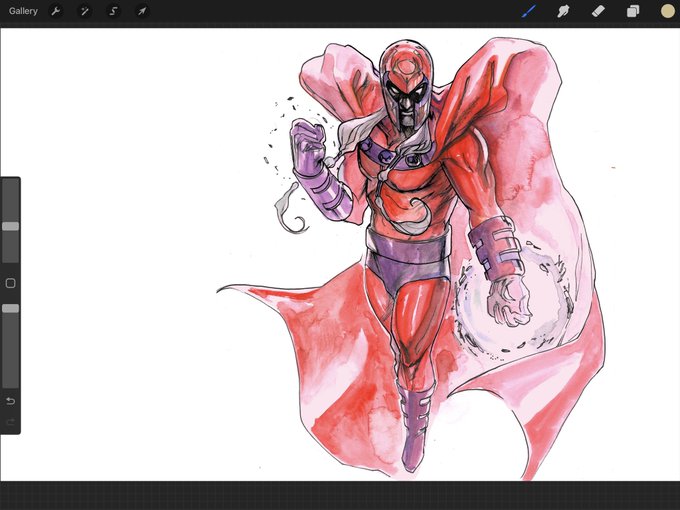Return to the Gallery
Viewport: 680px width, 510px height.
(x=23, y=11)
